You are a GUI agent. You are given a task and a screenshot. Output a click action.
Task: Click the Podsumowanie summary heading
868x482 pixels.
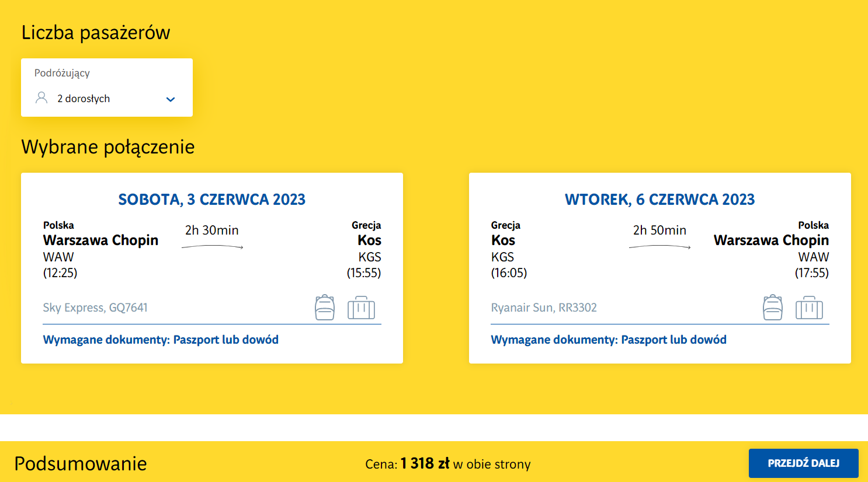tap(81, 463)
